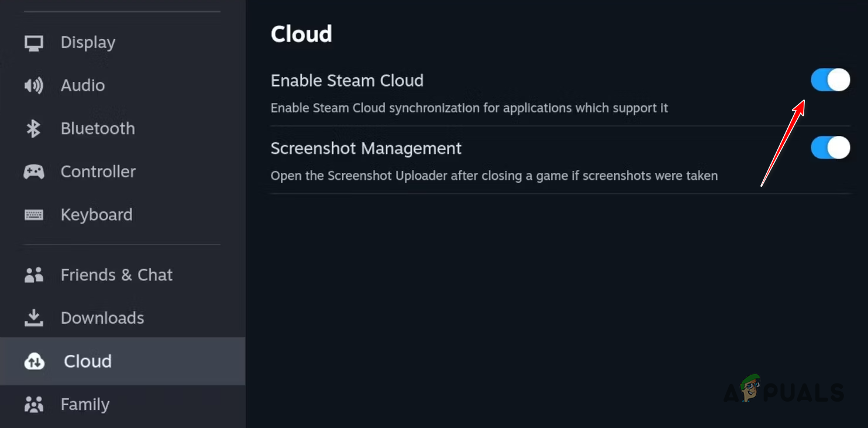This screenshot has height=428, width=868.
Task: Switch to the Display settings section
Action: 87,42
